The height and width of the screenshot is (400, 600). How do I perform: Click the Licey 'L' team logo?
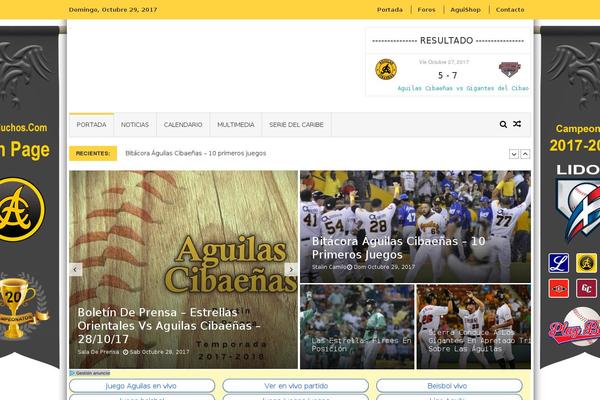(558, 263)
